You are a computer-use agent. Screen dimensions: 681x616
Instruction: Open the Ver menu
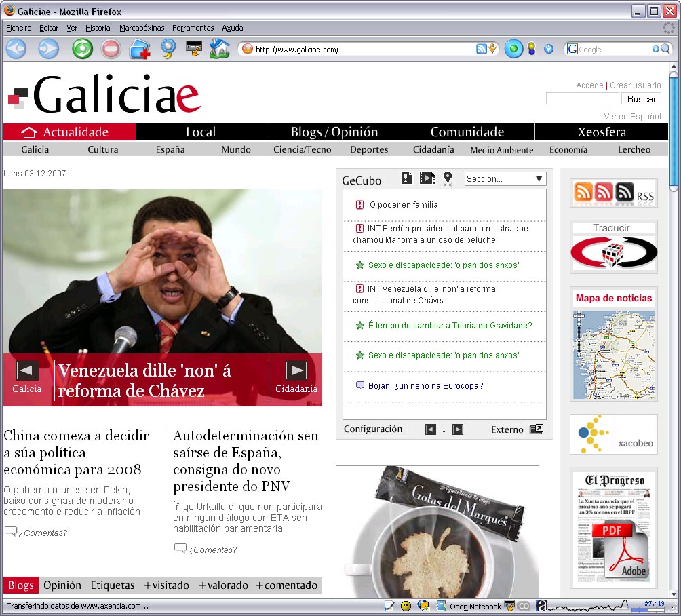[x=72, y=28]
